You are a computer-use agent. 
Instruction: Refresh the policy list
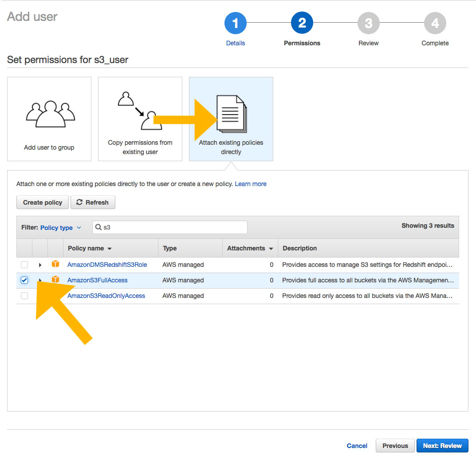coord(93,202)
